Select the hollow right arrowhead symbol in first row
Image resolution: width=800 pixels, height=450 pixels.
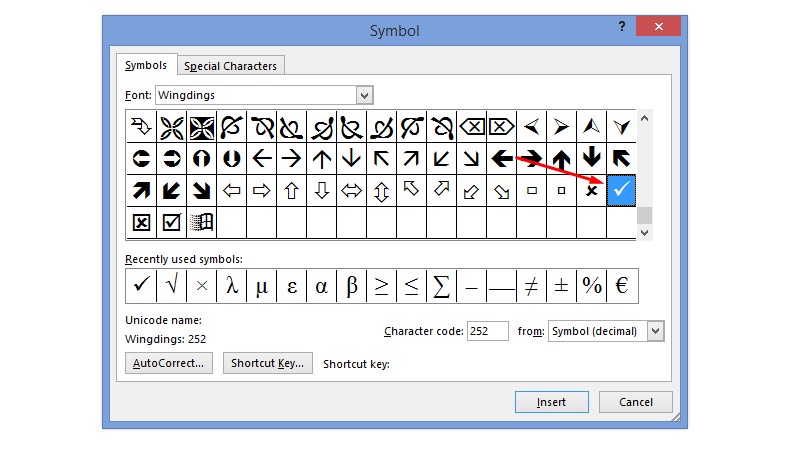point(561,127)
